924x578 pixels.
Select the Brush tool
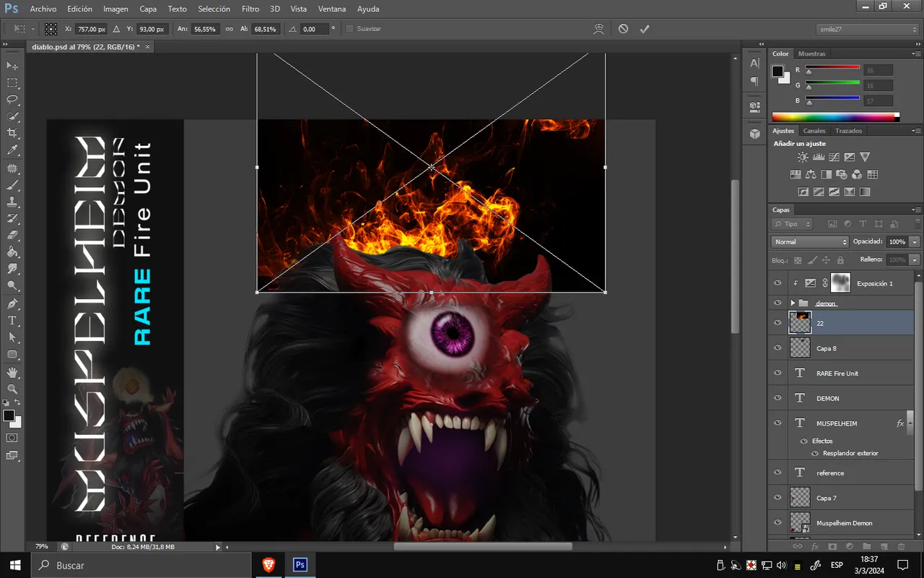pos(12,185)
